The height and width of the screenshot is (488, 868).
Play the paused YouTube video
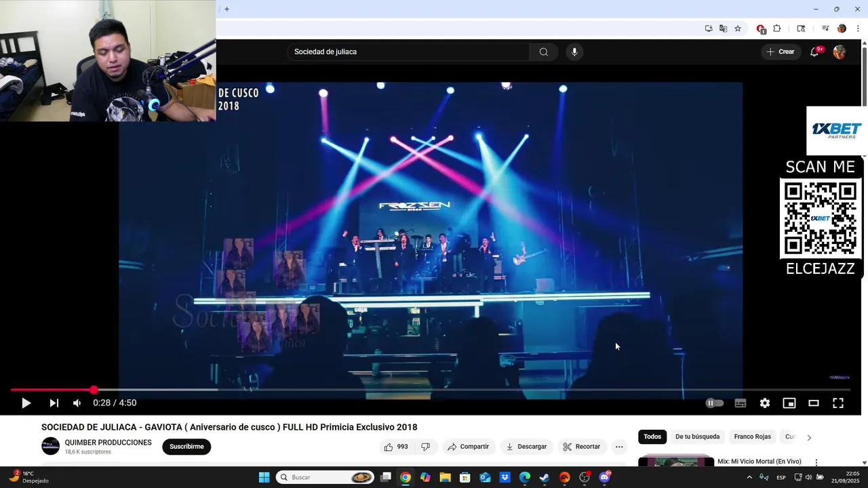tap(26, 403)
